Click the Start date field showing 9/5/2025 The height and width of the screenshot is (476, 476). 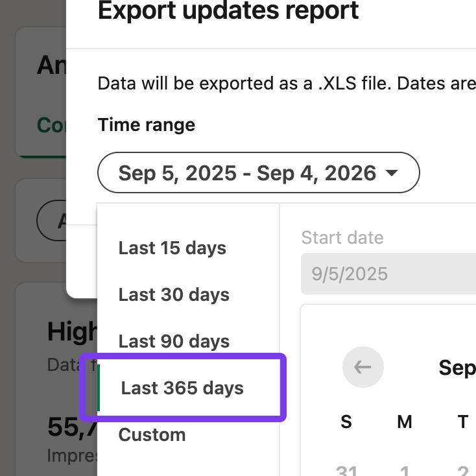click(388, 274)
